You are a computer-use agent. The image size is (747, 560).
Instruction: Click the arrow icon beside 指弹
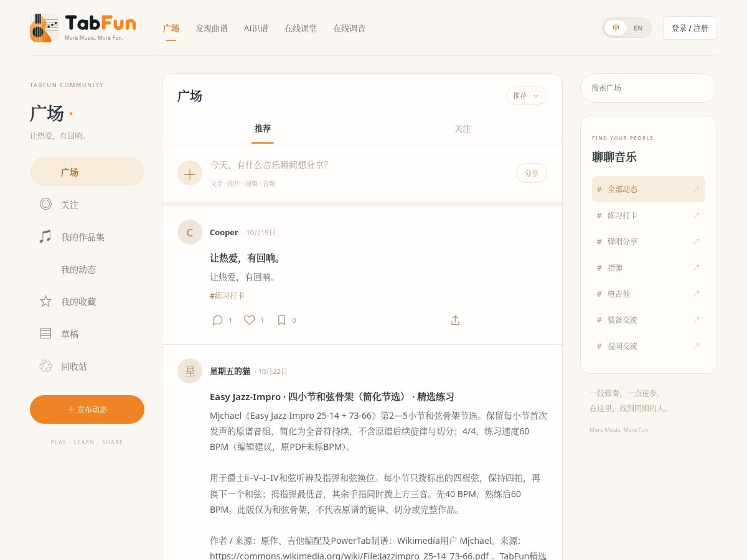(696, 268)
